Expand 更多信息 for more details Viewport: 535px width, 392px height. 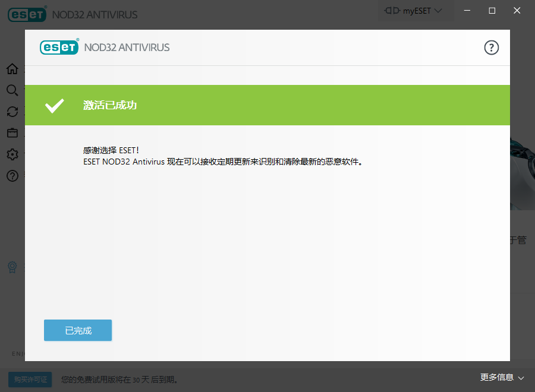point(502,377)
